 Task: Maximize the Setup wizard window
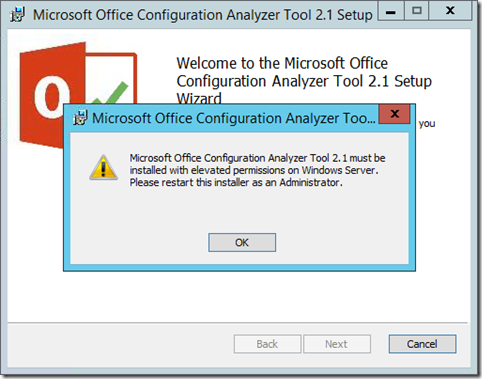click(416, 11)
